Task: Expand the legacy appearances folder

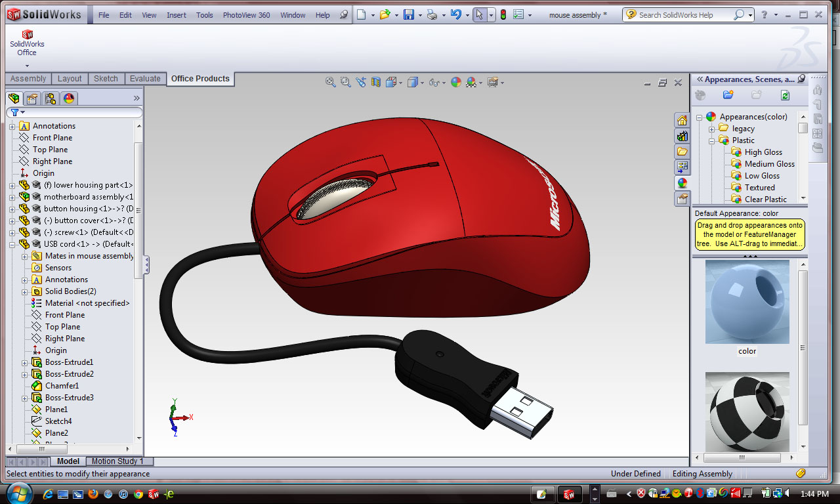Action: click(x=712, y=129)
